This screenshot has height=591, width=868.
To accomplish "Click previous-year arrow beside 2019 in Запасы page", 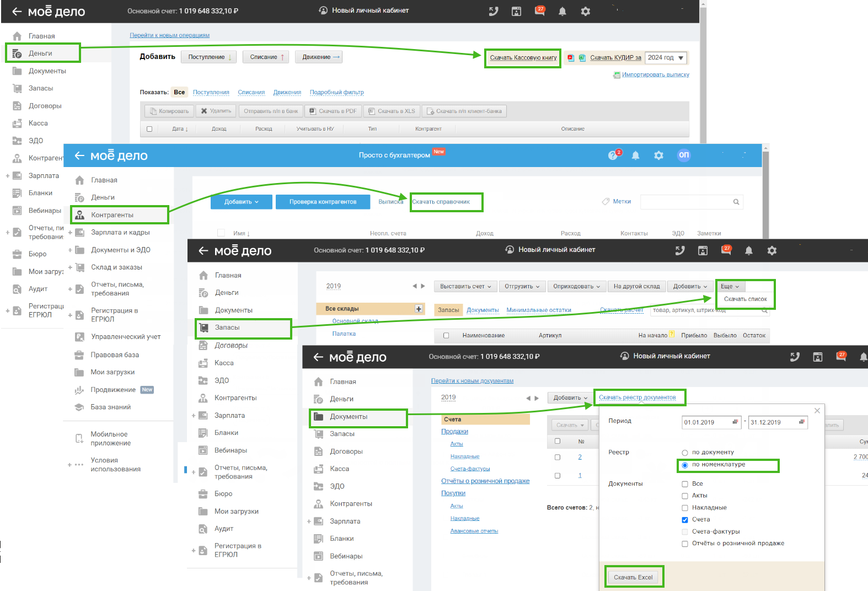I will click(x=415, y=286).
